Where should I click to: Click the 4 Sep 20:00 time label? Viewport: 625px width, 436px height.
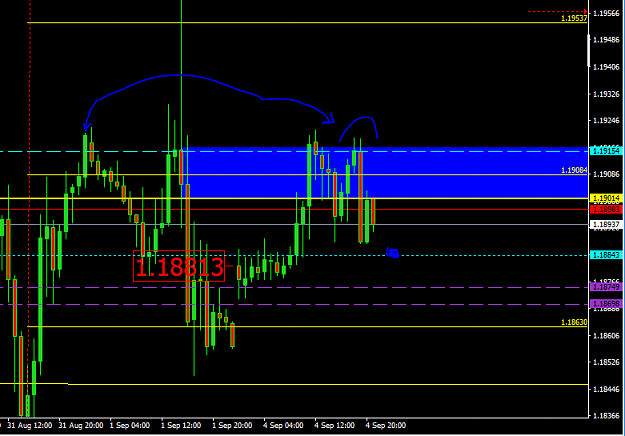(x=386, y=426)
